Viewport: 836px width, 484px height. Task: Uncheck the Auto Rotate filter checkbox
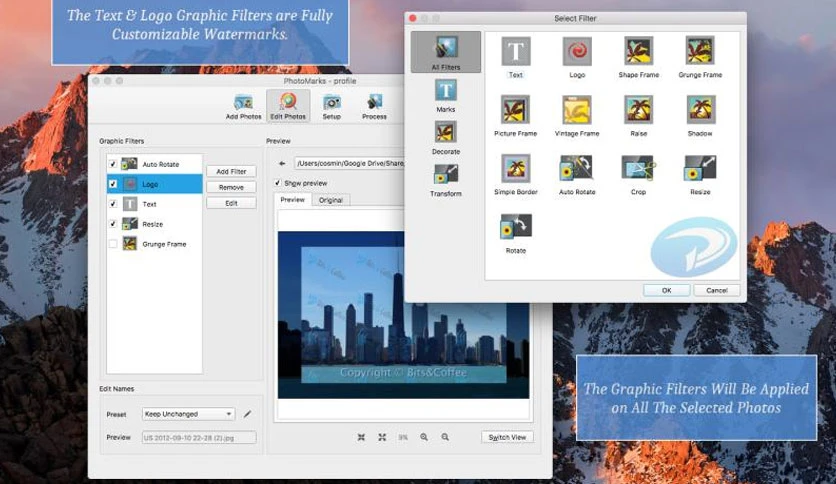[x=112, y=164]
